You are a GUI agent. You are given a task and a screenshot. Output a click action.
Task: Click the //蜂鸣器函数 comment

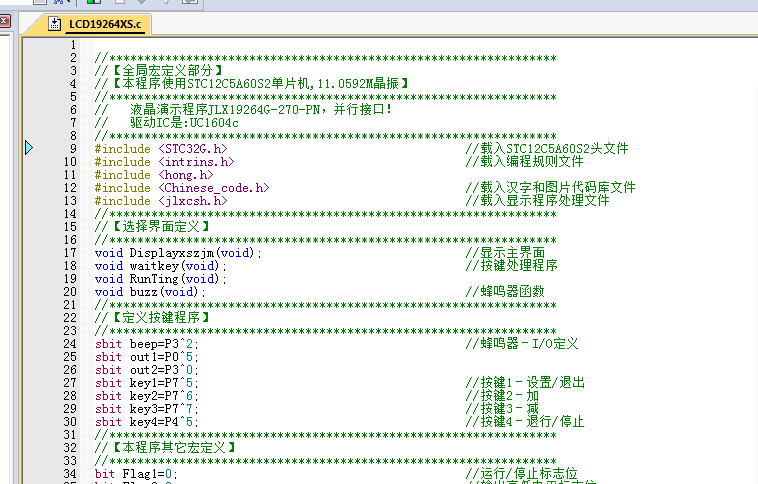505,292
